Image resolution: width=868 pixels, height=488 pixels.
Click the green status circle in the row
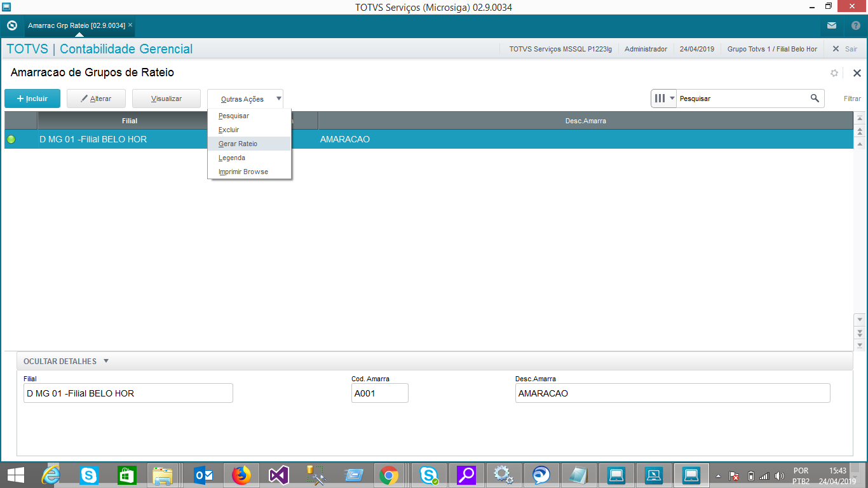pyautogui.click(x=11, y=139)
